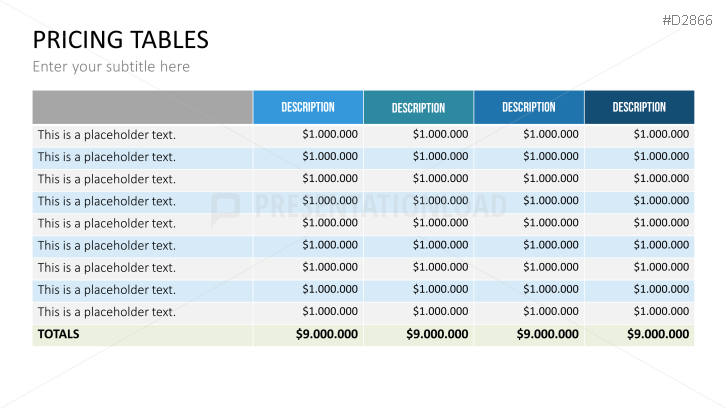The height and width of the screenshot is (409, 727).
Task: Select the last $1.000.000 in teal column
Action: 440,311
